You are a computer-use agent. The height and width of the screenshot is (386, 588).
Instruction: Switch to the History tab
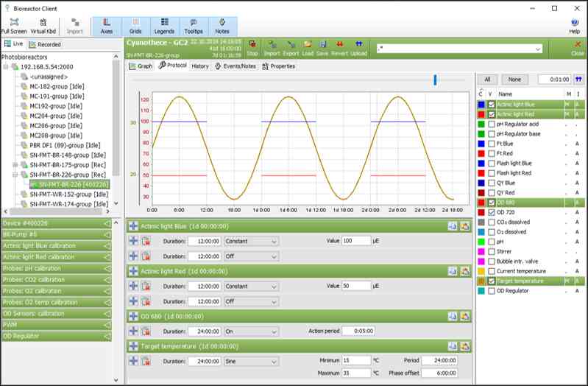click(199, 66)
